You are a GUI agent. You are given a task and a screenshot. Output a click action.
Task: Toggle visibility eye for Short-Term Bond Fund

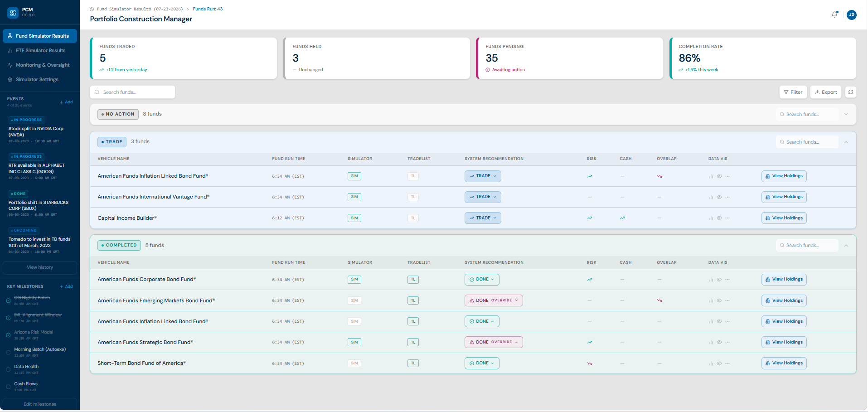(x=719, y=364)
